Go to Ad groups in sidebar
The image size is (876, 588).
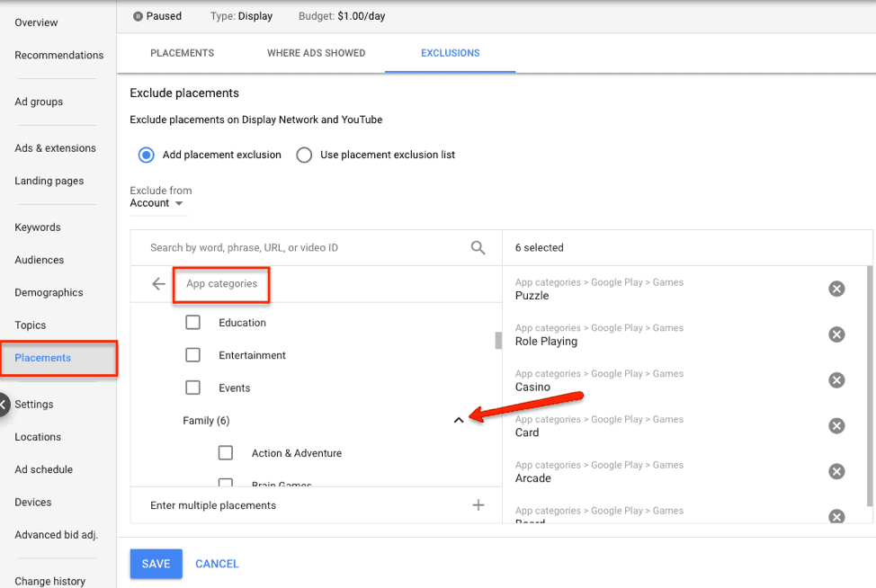point(39,102)
